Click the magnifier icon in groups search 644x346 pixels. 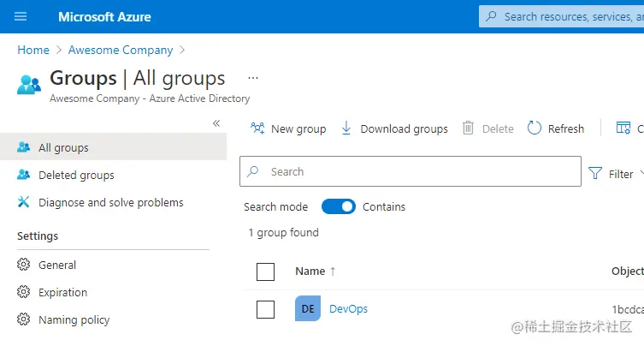point(253,171)
